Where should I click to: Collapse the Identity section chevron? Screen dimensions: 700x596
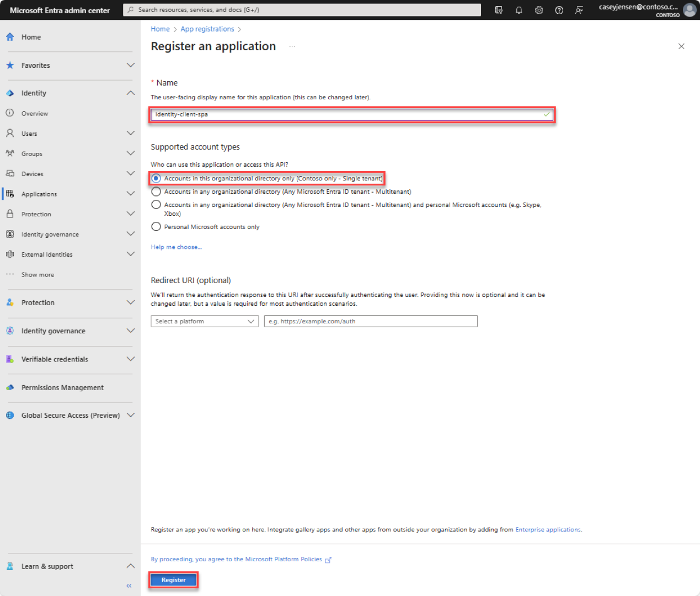[131, 93]
